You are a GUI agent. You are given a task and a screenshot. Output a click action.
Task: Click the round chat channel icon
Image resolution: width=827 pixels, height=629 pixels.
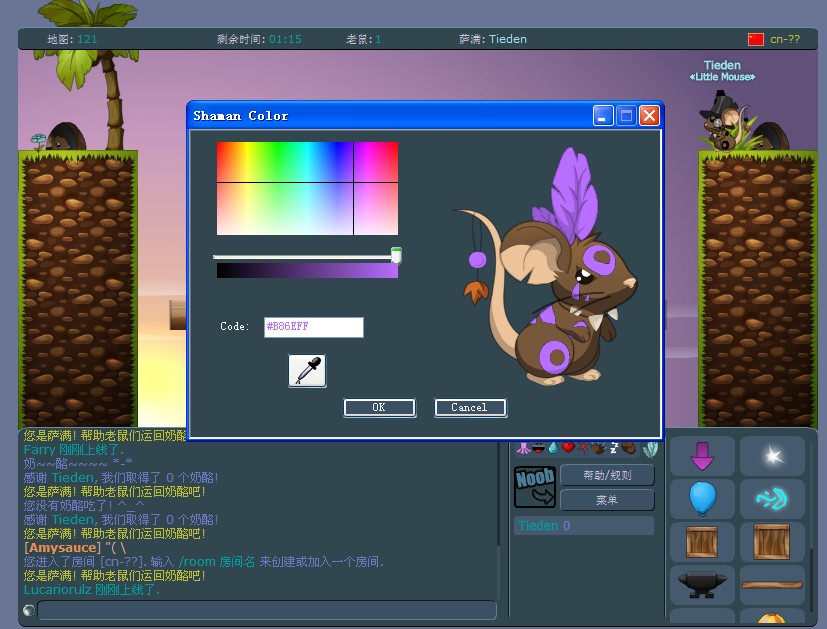tap(29, 611)
